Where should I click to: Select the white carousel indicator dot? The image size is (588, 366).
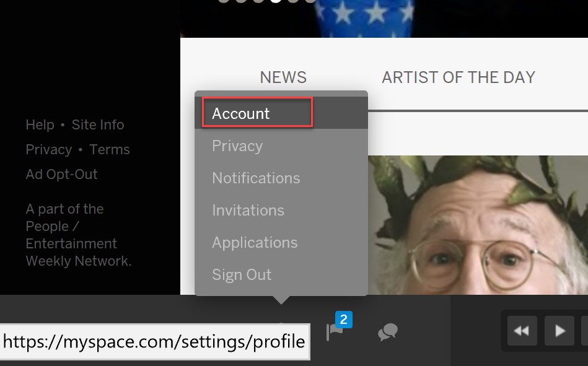(276, 1)
